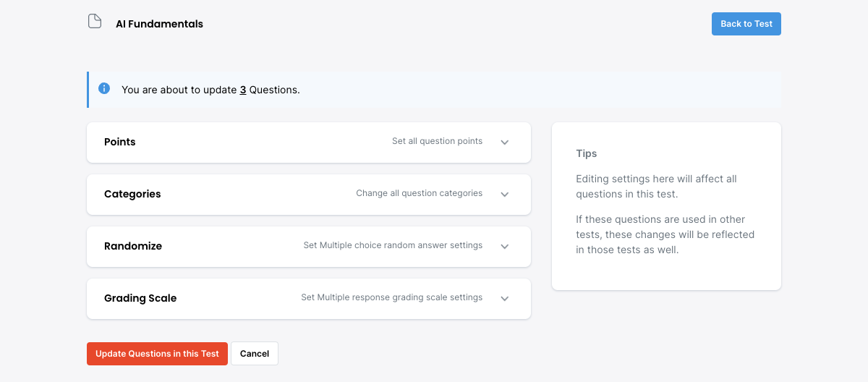This screenshot has height=382, width=868.
Task: Click 'Set Multiple choice random answer settings'
Action: [x=393, y=245]
